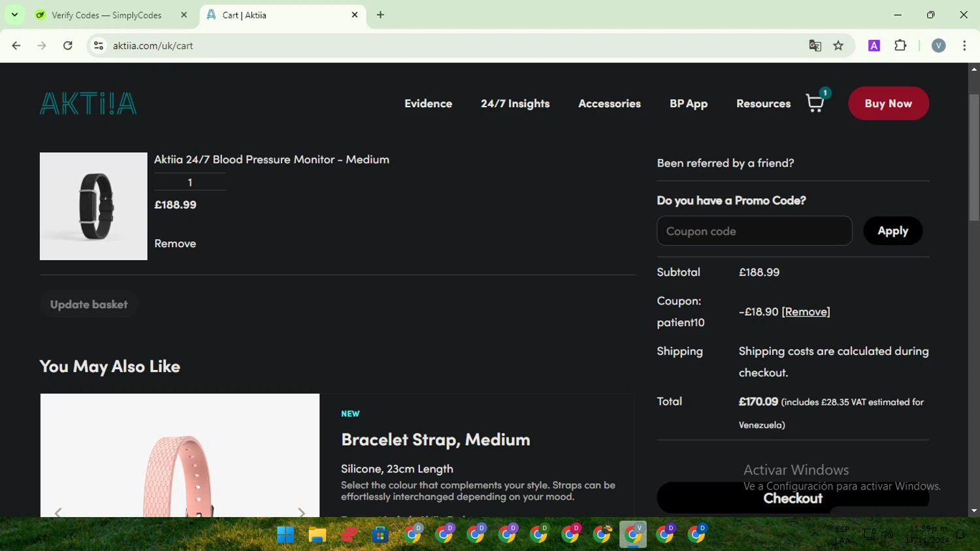Go back using the browser back arrow
This screenshot has width=980, height=551.
coord(16,46)
